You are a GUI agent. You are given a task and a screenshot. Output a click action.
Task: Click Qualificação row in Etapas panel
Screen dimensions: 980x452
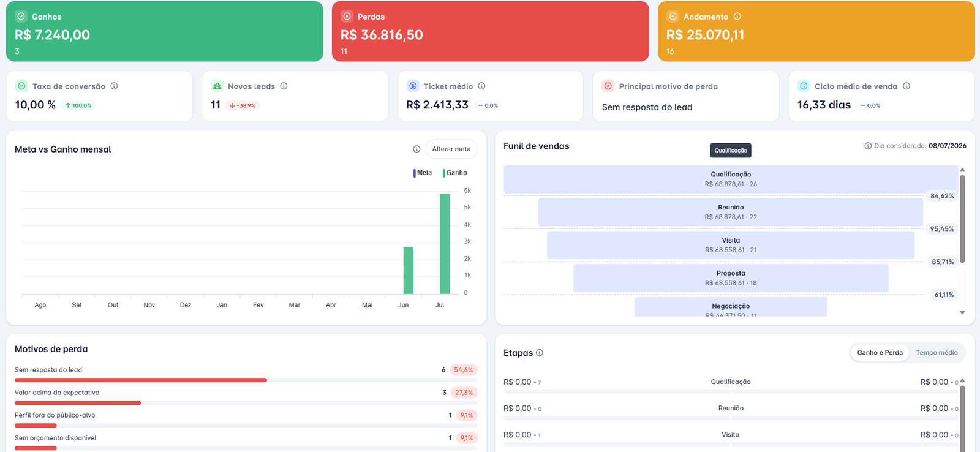[731, 385]
